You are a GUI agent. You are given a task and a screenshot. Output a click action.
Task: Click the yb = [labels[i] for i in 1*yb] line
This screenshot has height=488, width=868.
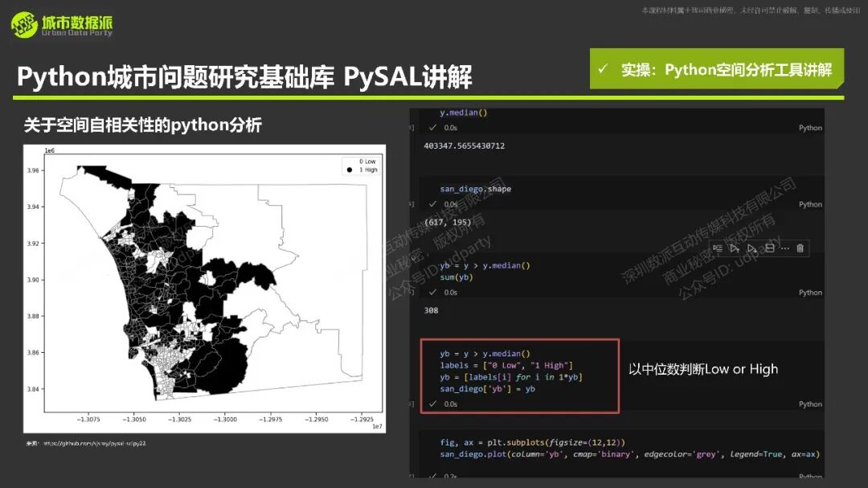tap(511, 377)
